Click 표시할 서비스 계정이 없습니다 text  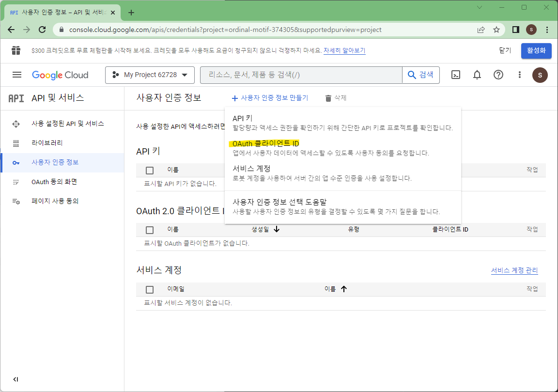(188, 303)
